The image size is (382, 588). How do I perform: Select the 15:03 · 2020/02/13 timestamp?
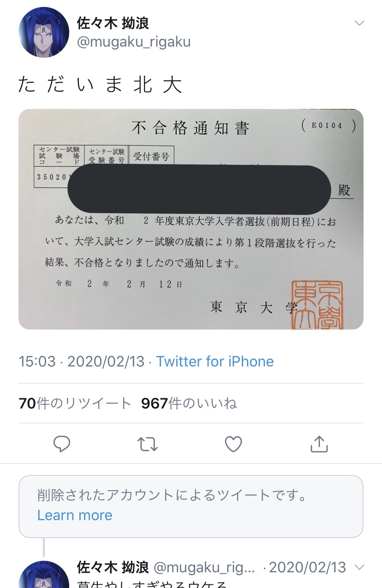click(x=82, y=361)
